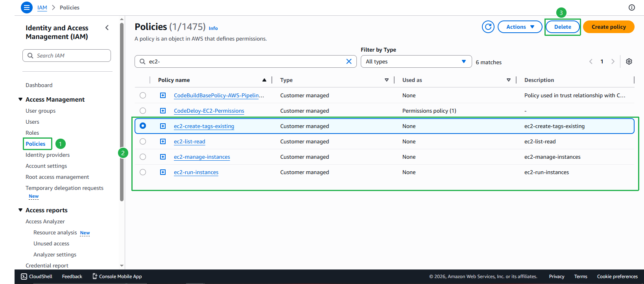644x284 pixels.
Task: Open the Filter by Type dropdown
Action: pyautogui.click(x=416, y=61)
